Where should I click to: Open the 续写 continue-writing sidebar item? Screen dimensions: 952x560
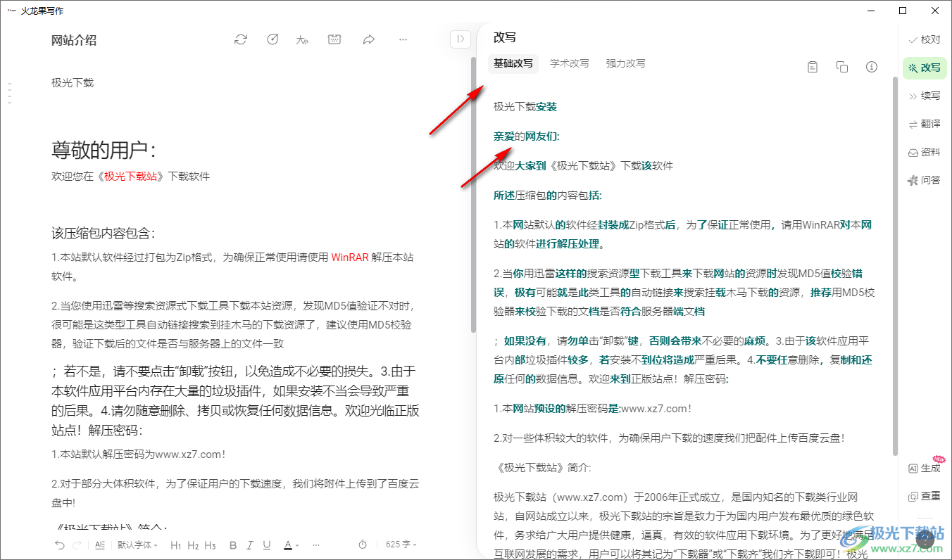pos(925,96)
